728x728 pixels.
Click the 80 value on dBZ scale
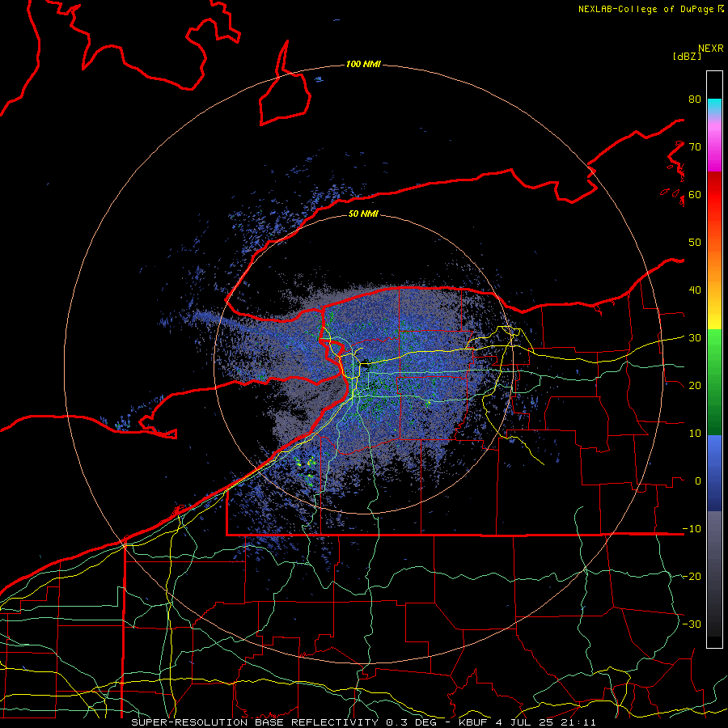695,99
